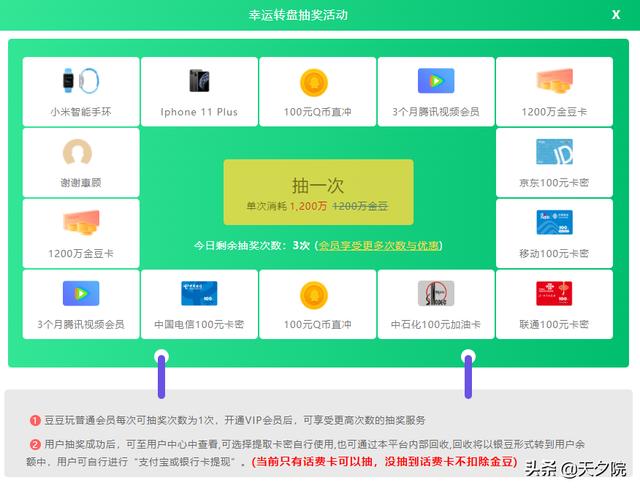Viewport: 640px width, 491px height.
Task: Click the left-side 1200万金豆卡 prize tile
Action: (80, 232)
